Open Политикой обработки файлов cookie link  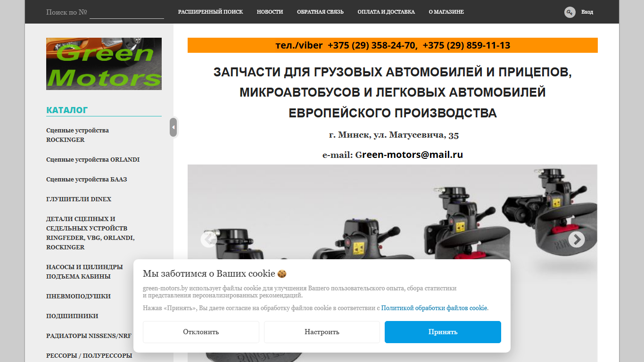point(434,308)
